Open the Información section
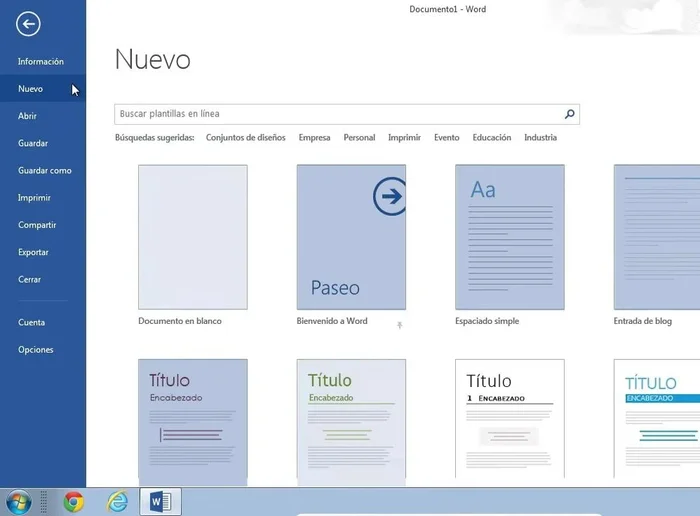This screenshot has height=516, width=700. tap(43, 62)
